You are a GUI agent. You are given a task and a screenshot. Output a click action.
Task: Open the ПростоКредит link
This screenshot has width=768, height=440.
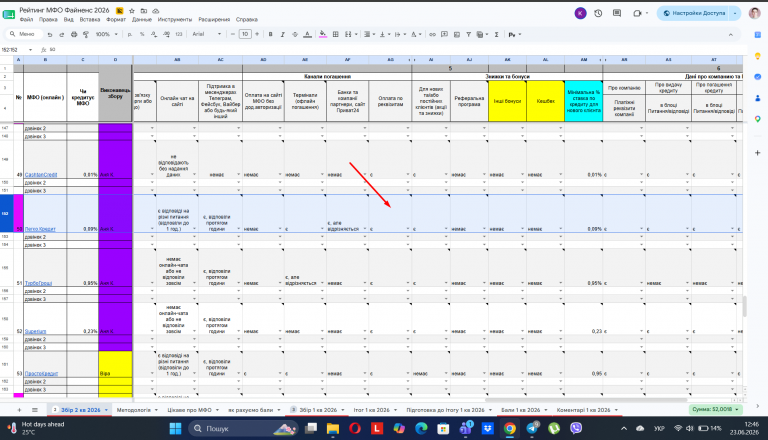42,373
